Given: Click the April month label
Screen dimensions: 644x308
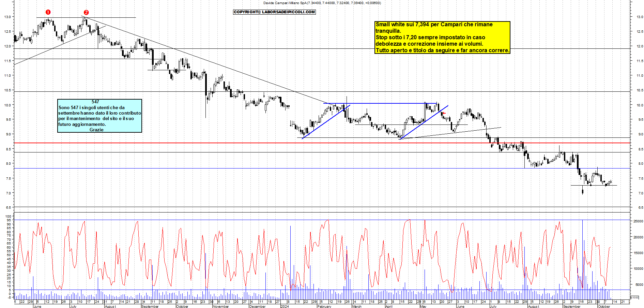Looking at the screenshot, I should (x=389, y=306).
